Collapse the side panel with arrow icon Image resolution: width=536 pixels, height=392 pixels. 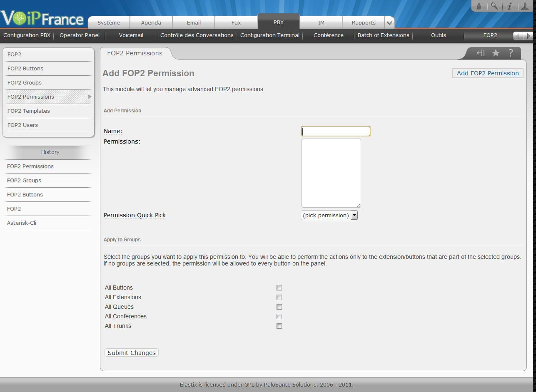(481, 53)
